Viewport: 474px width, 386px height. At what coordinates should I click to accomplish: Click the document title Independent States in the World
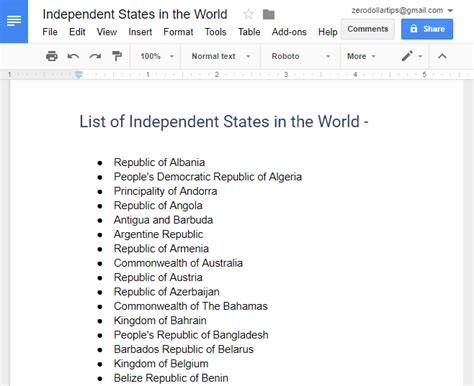pyautogui.click(x=135, y=14)
